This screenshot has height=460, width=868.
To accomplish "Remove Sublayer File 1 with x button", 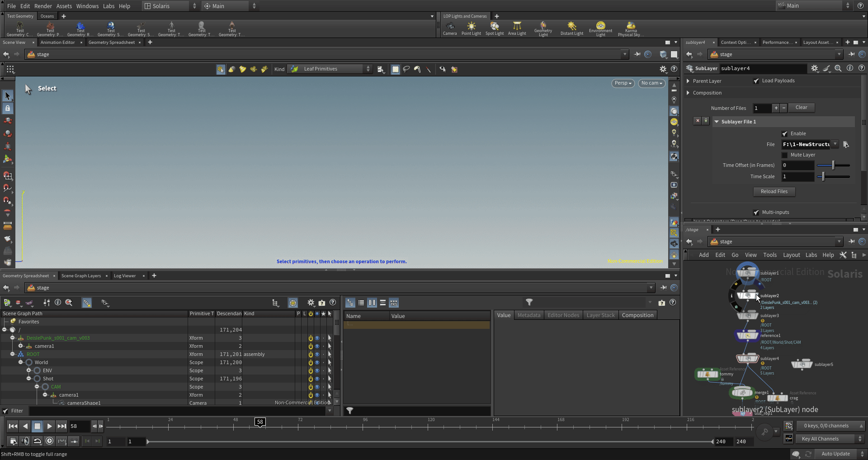I will tap(698, 121).
